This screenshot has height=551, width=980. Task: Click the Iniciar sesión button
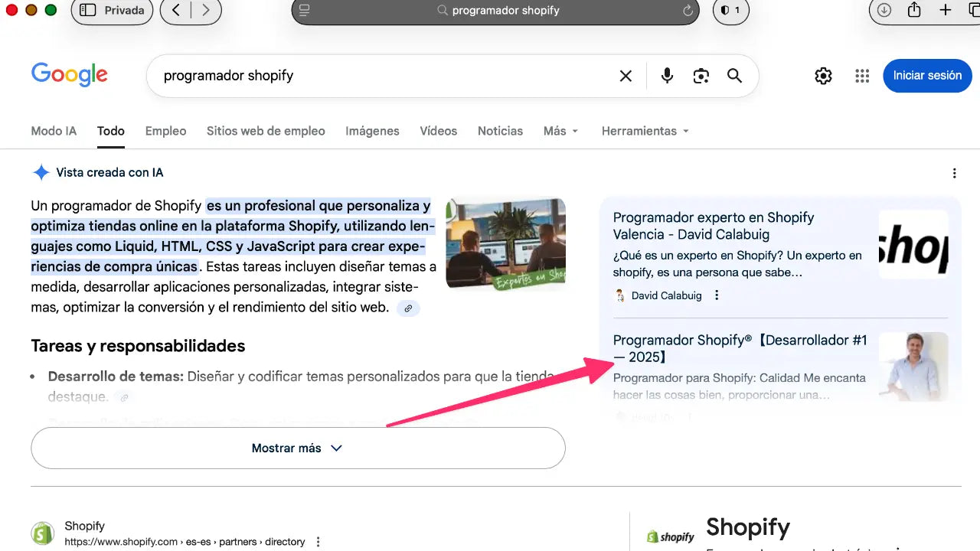[x=927, y=76]
